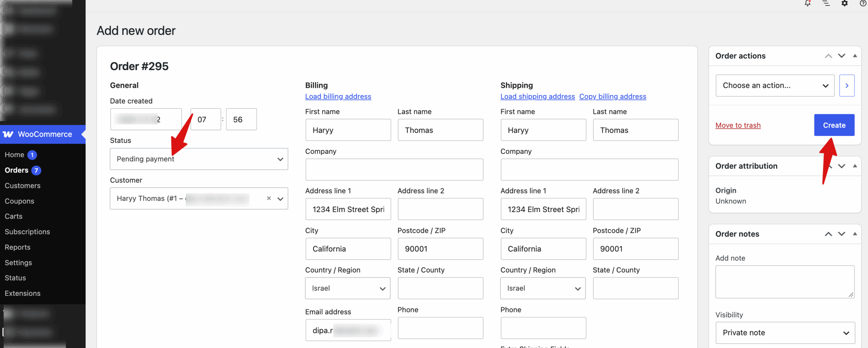Collapse the Order notes panel
The height and width of the screenshot is (348, 868).
[x=855, y=234]
